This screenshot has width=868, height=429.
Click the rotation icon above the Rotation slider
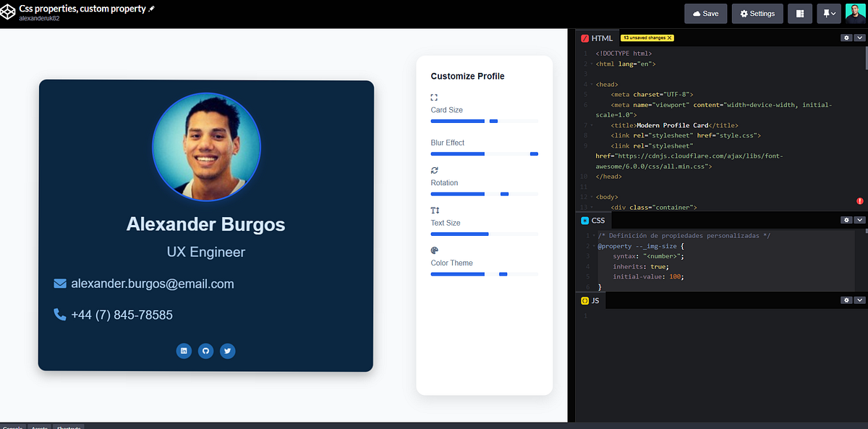pyautogui.click(x=434, y=170)
